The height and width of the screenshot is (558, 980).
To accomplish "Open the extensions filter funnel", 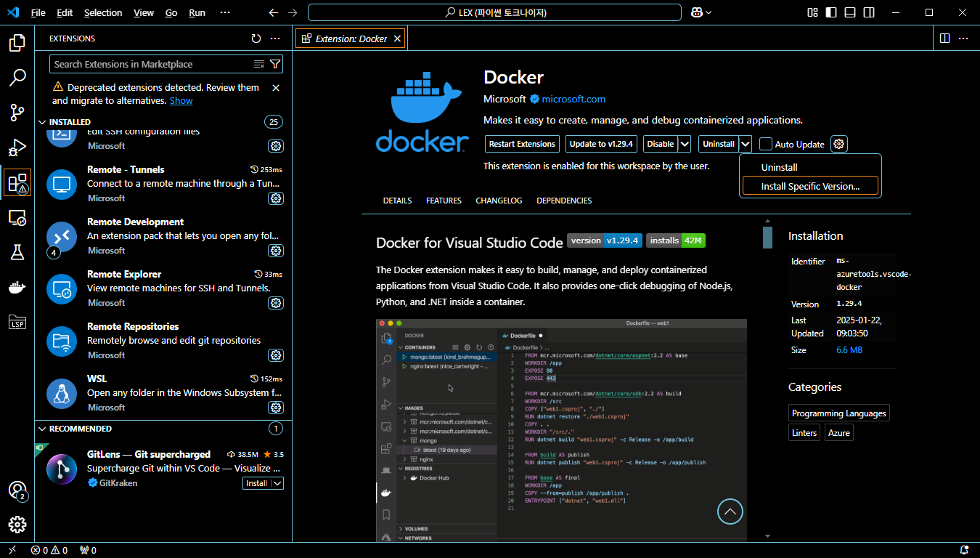I will point(275,64).
